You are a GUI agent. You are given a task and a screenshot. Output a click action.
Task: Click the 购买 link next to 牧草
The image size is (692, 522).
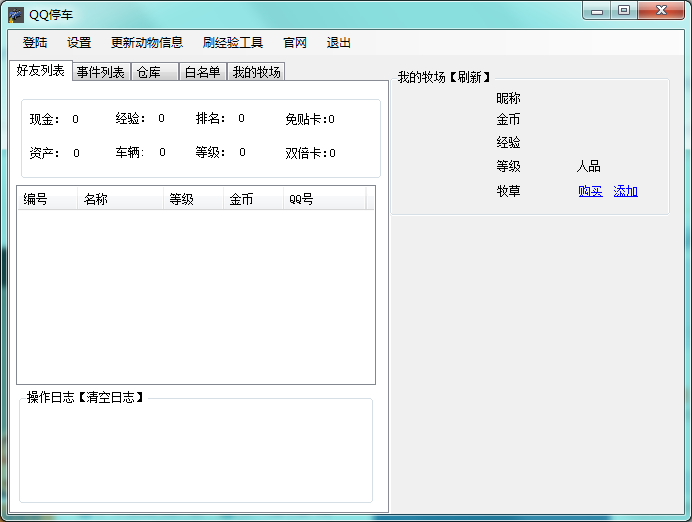(x=591, y=191)
